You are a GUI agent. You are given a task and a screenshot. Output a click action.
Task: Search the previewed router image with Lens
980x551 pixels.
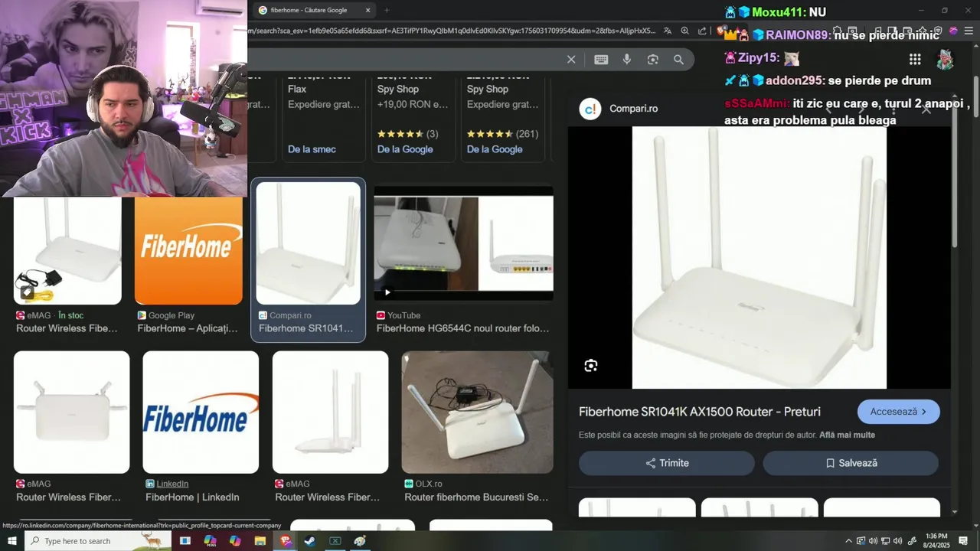(x=591, y=366)
